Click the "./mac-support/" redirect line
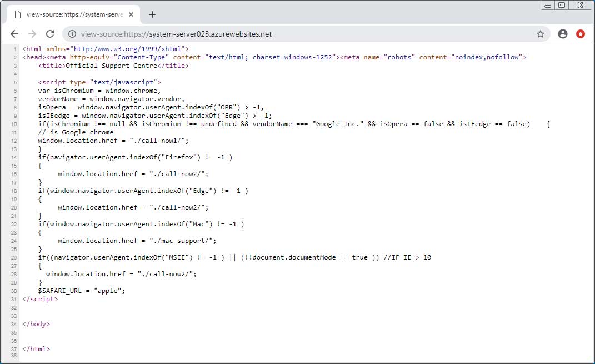595x364 pixels. coord(137,241)
